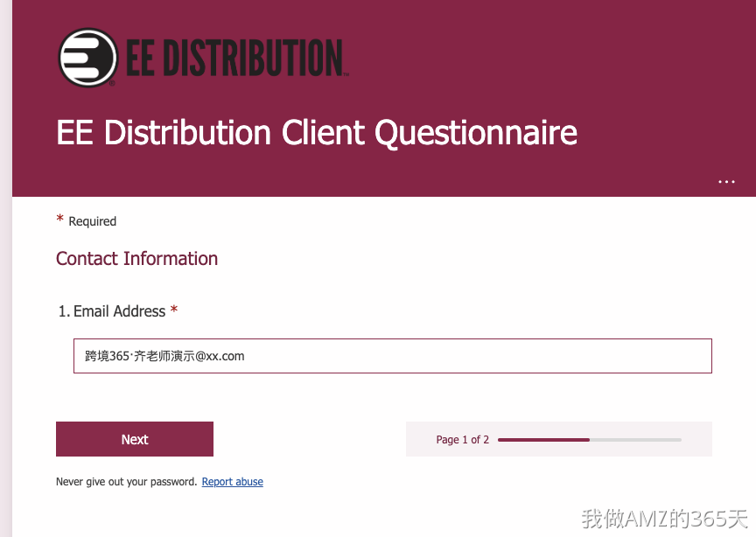The image size is (756, 537).
Task: Focus the Email Address input field
Action: pos(392,356)
